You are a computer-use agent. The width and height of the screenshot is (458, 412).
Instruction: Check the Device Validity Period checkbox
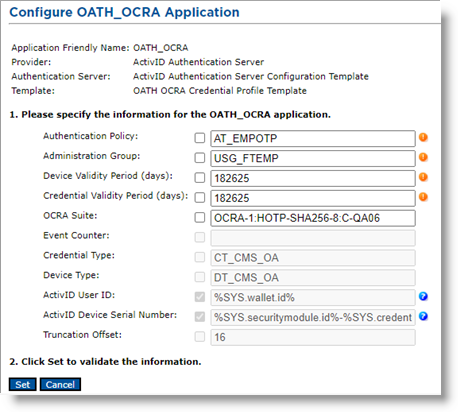[x=200, y=178]
